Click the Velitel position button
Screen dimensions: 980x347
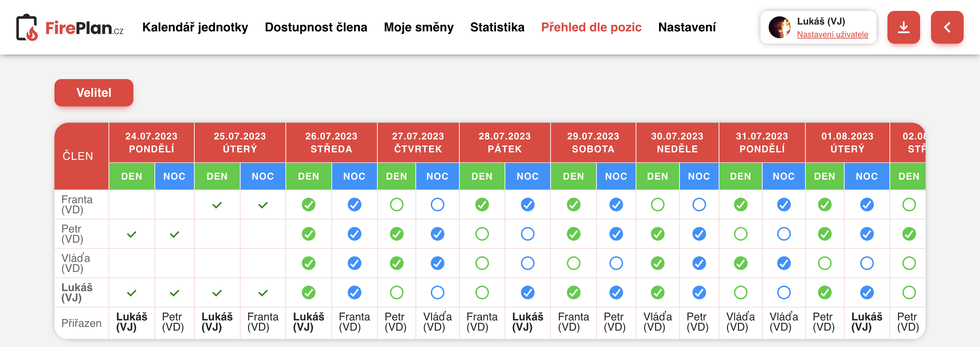coord(94,93)
